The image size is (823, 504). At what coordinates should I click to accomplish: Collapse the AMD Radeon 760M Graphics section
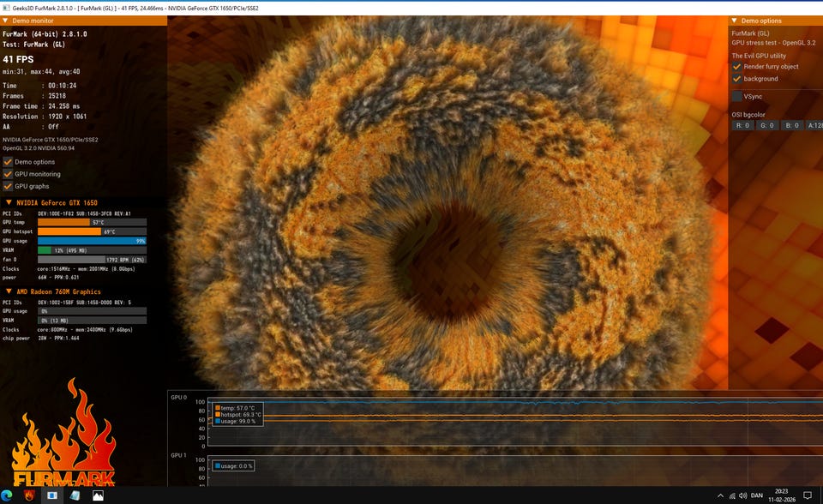(x=9, y=291)
